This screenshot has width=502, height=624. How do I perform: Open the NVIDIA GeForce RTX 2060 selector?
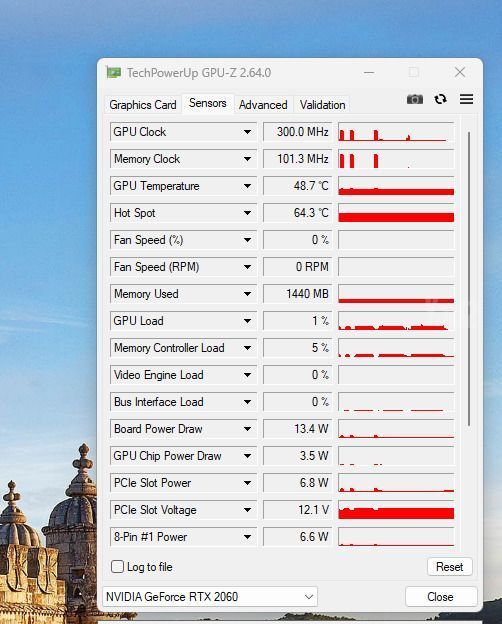coord(210,597)
